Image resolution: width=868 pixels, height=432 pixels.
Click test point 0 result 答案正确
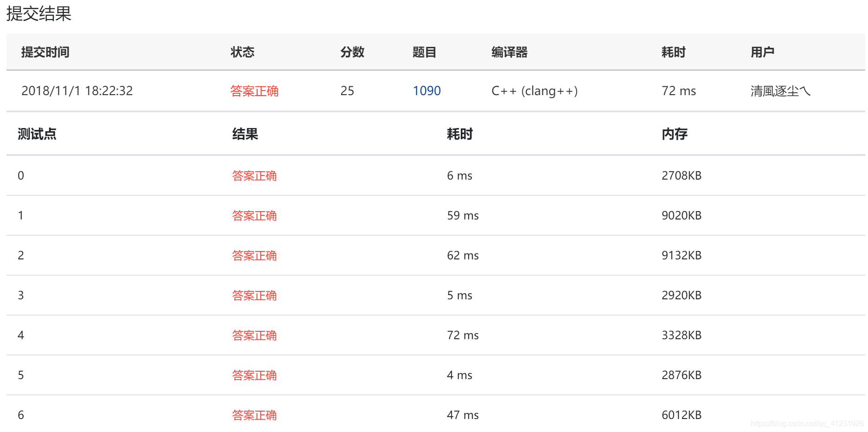coord(255,176)
